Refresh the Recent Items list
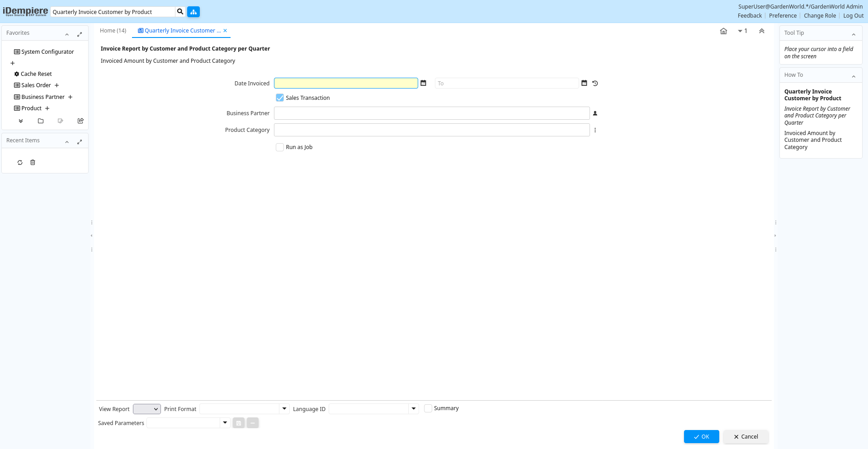This screenshot has width=868, height=449. pyautogui.click(x=20, y=163)
